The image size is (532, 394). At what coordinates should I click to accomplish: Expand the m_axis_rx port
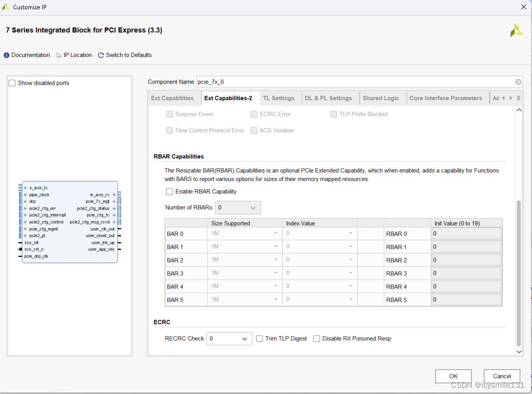tap(114, 195)
